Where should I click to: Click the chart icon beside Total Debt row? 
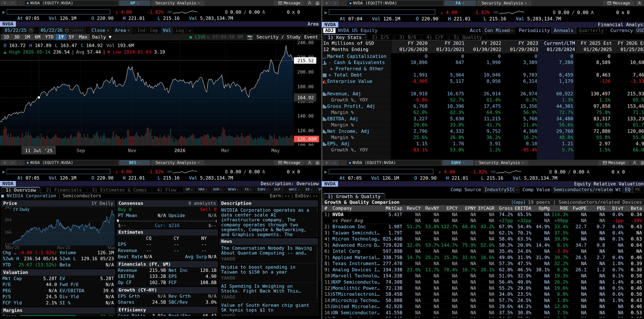click(x=325, y=75)
